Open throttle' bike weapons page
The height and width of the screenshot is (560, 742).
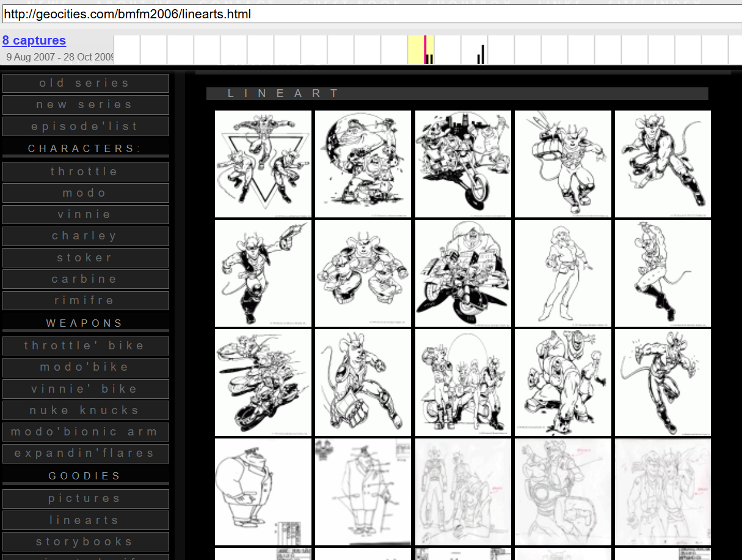click(85, 346)
